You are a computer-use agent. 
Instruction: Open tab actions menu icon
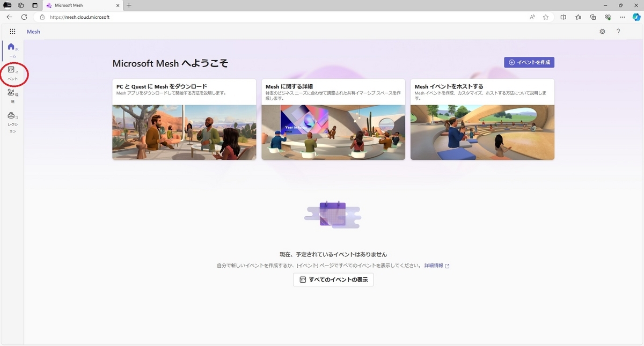point(35,5)
